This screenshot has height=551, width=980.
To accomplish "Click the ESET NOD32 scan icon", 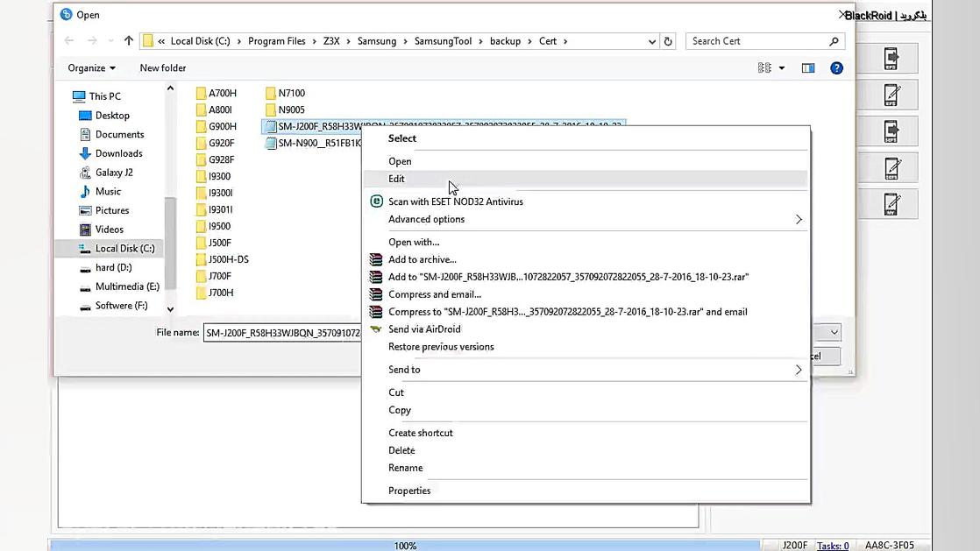I will [x=376, y=201].
